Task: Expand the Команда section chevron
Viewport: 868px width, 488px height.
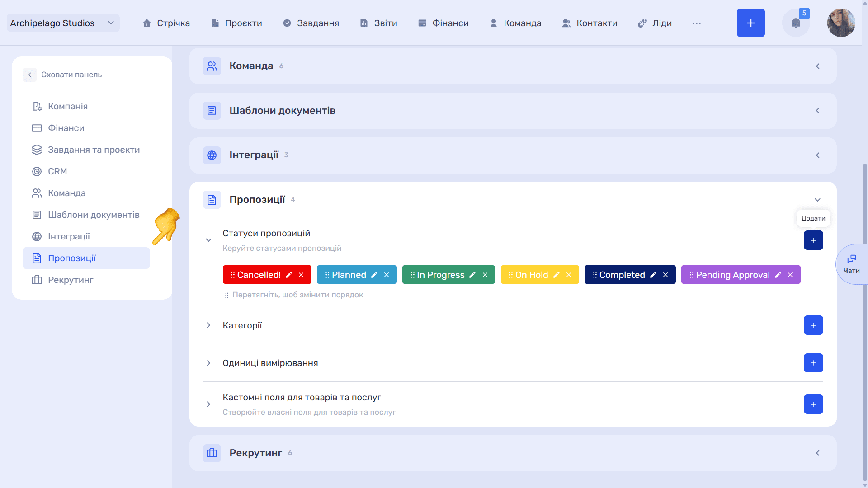Action: tap(817, 66)
